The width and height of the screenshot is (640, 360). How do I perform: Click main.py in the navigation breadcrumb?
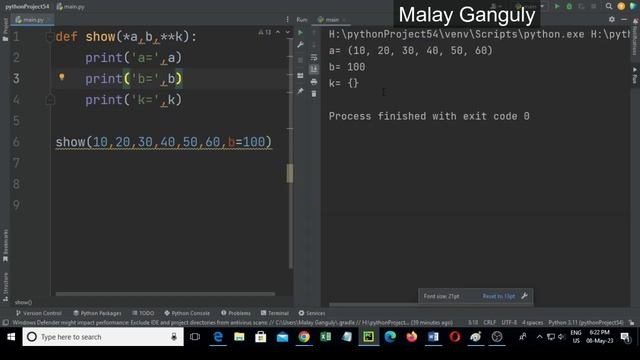coord(71,7)
